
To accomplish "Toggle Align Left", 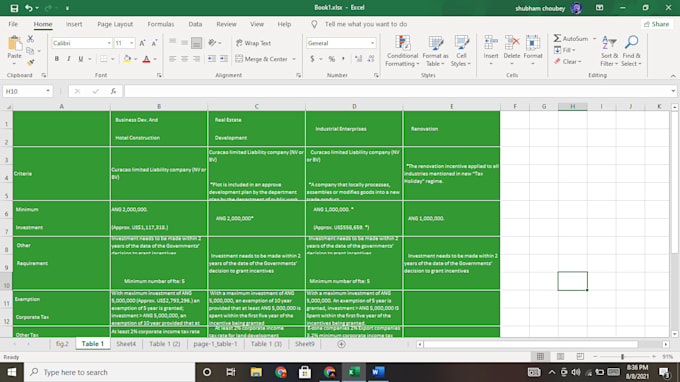I will 173,59.
